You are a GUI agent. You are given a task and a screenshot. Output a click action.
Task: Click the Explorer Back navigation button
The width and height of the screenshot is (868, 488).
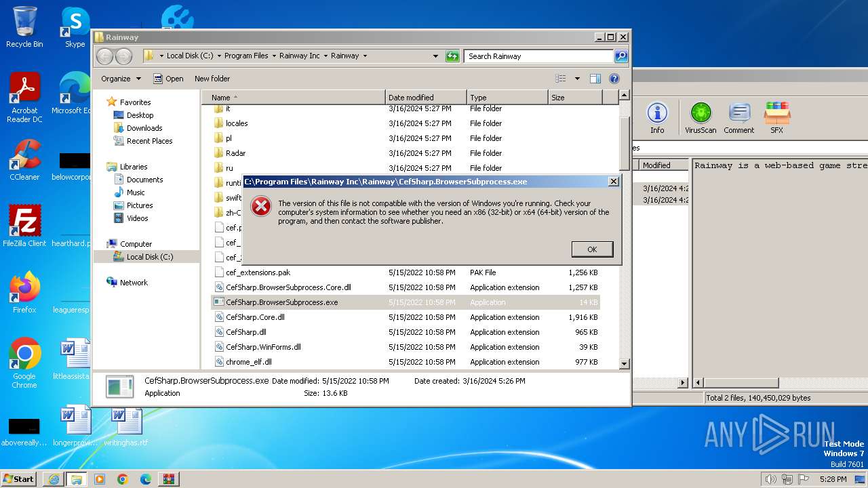coord(104,56)
